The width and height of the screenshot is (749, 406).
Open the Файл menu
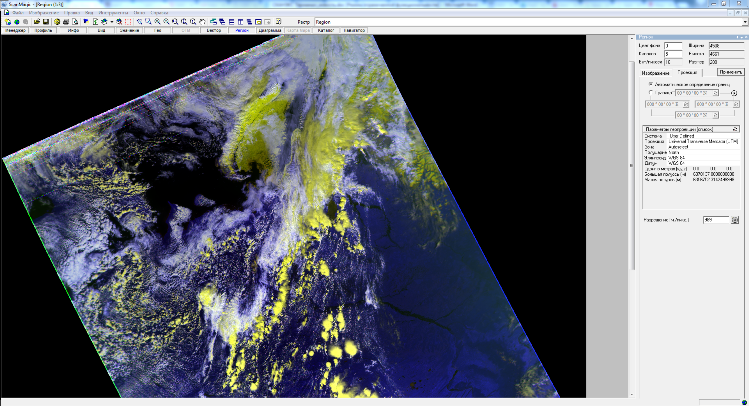coord(18,13)
